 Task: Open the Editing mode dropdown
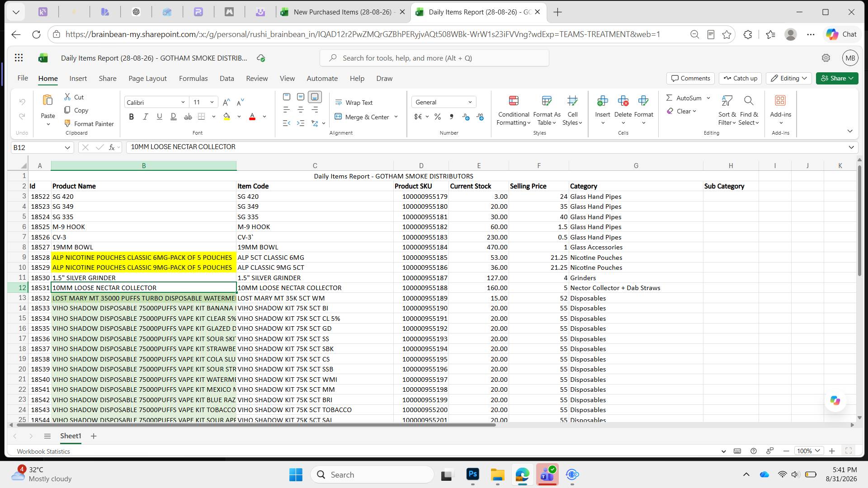tap(789, 78)
